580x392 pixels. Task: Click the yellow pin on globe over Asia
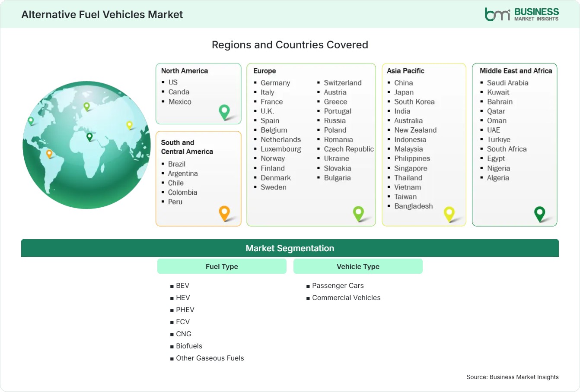tap(129, 125)
